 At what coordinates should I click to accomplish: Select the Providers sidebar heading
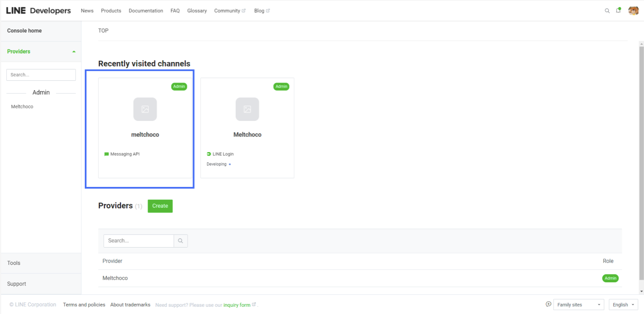(x=19, y=52)
